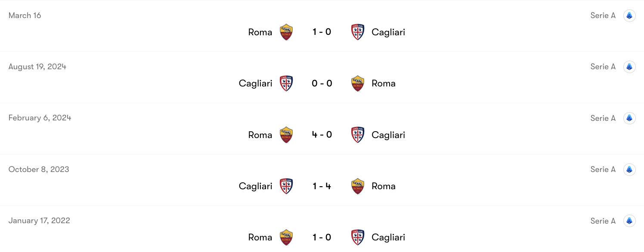Select the 1-4 scoreline from October 8
644x252 pixels.
(x=322, y=186)
